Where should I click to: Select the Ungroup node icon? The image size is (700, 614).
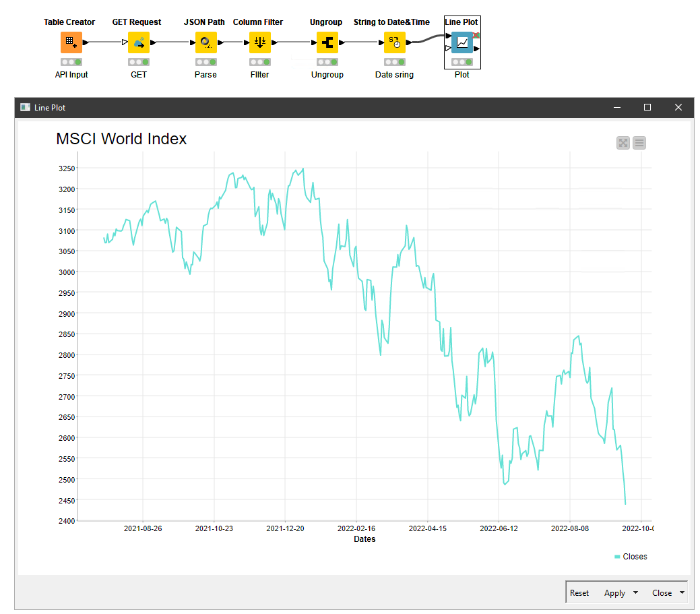(327, 42)
